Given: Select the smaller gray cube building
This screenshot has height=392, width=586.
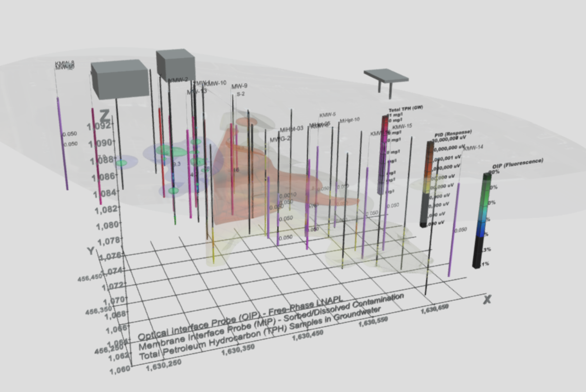Looking at the screenshot, I should pyautogui.click(x=176, y=65).
